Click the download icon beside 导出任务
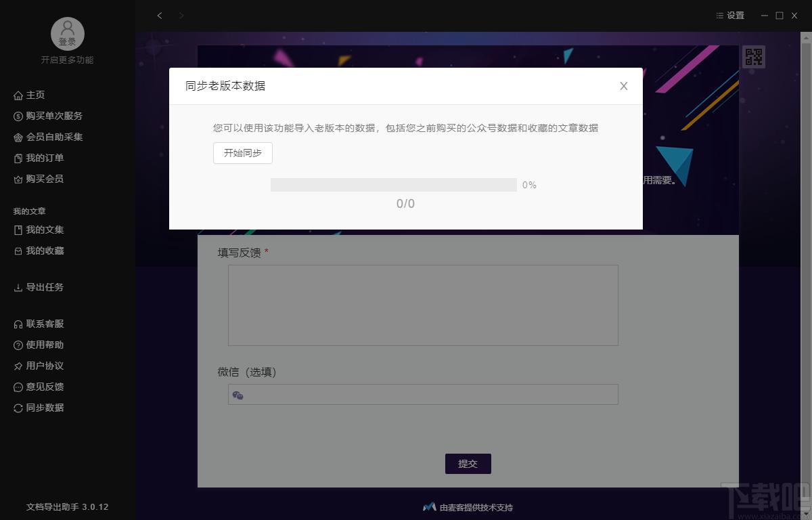The width and height of the screenshot is (812, 520). coord(18,288)
